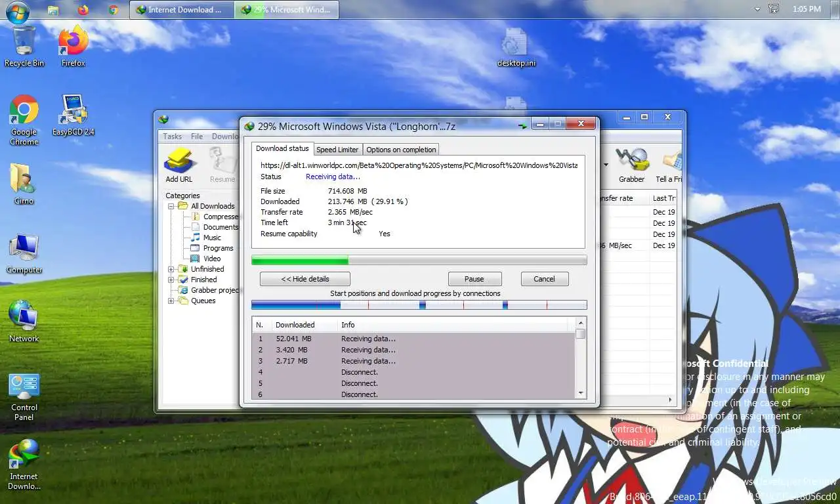Click the N. column header
This screenshot has width=840, height=504.
tap(262, 325)
